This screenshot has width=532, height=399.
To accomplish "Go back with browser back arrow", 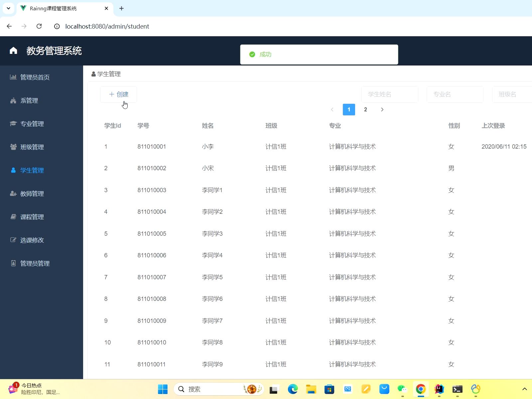I will point(9,26).
